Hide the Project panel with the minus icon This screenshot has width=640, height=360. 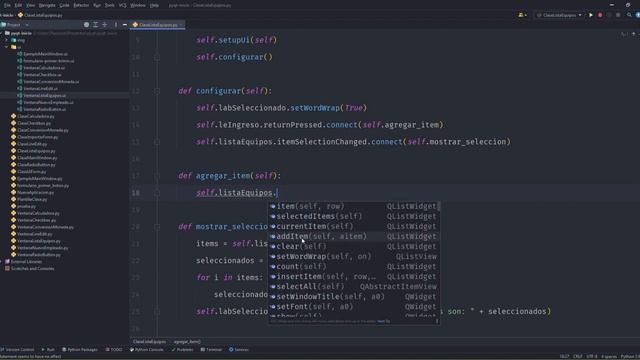point(124,25)
